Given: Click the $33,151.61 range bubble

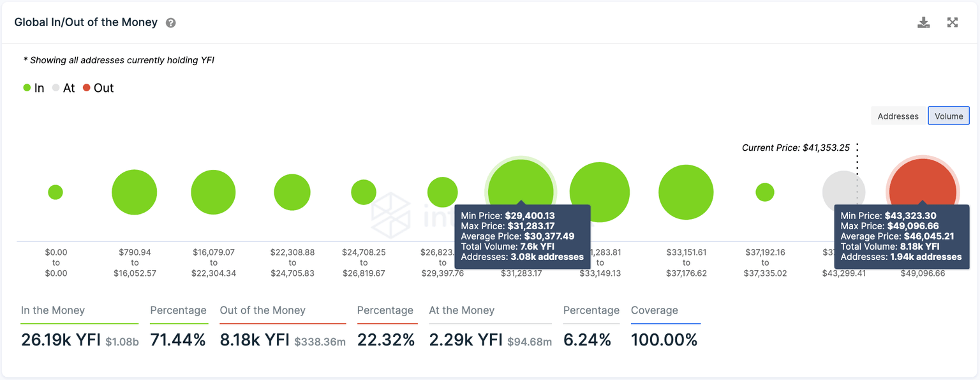Looking at the screenshot, I should tap(686, 192).
